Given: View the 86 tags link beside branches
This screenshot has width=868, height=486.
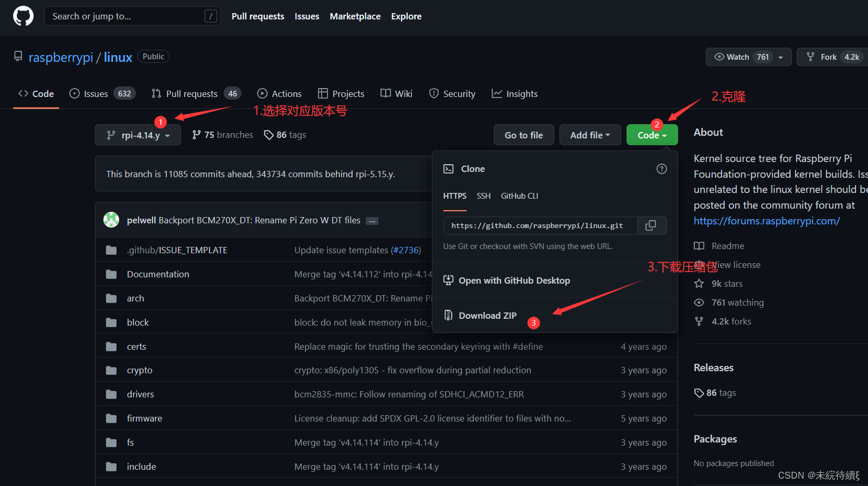Looking at the screenshot, I should [285, 135].
